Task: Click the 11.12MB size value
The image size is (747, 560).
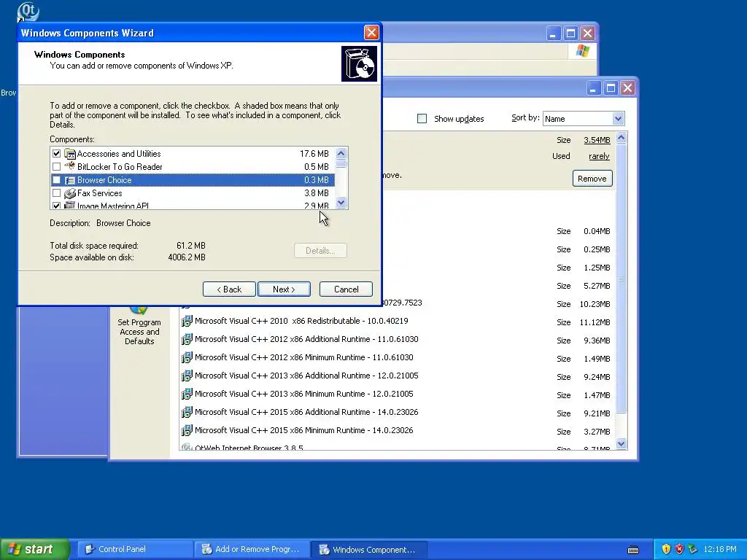Action: click(595, 322)
